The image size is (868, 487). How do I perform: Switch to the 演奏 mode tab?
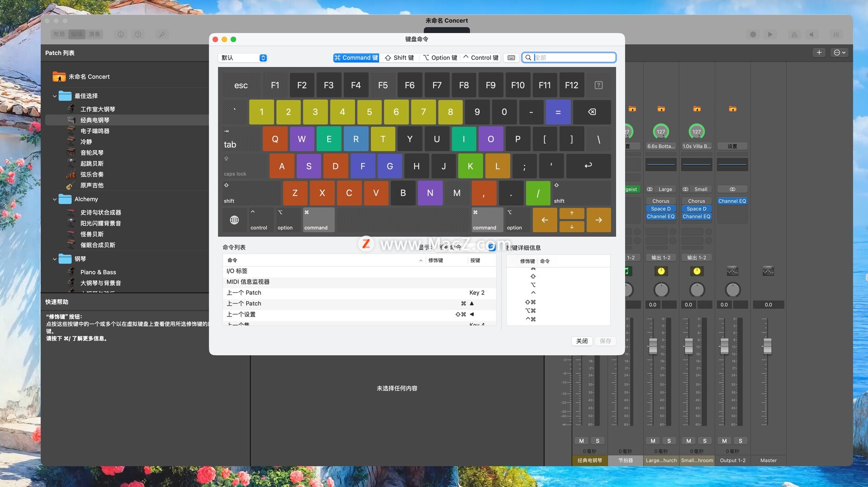[94, 34]
